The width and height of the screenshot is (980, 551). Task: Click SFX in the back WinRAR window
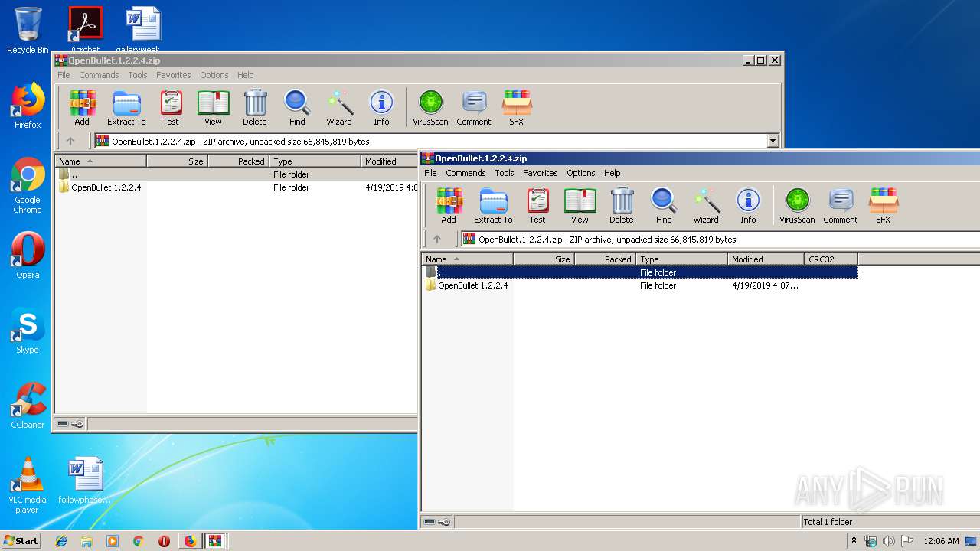pyautogui.click(x=517, y=109)
